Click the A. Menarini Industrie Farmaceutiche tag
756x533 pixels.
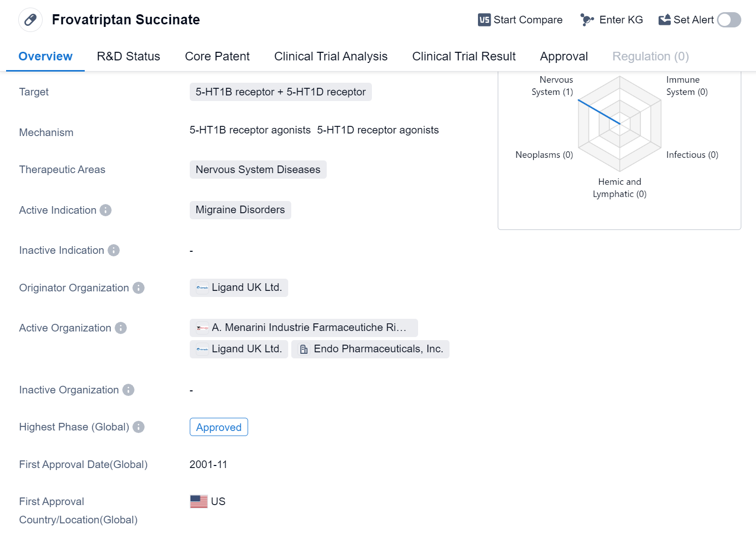click(303, 327)
